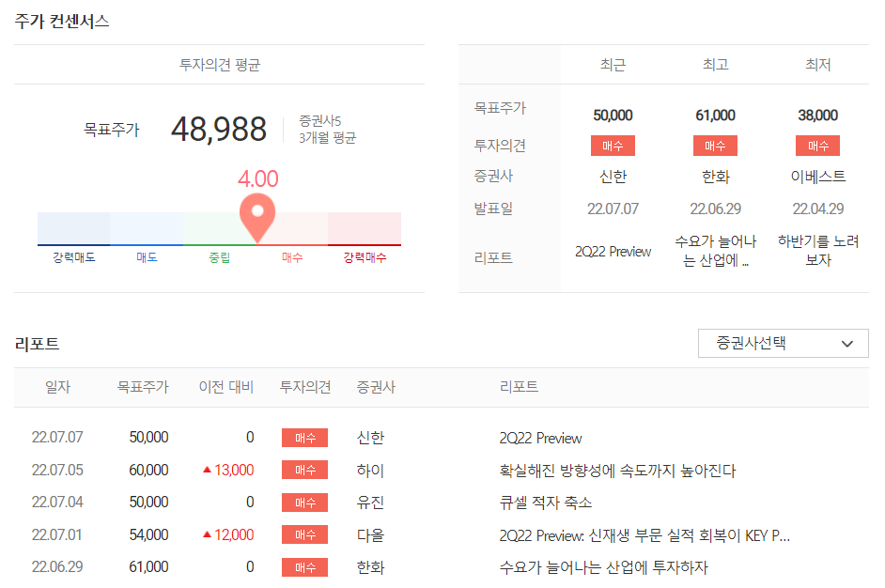The width and height of the screenshot is (885, 588).
Task: Click the 매수 badge in the 22.07.07 report row
Action: coord(304,438)
